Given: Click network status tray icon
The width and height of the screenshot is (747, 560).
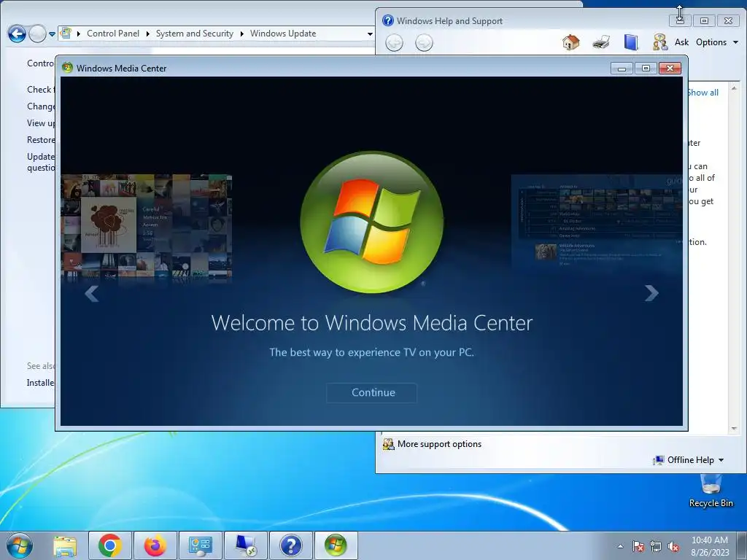Looking at the screenshot, I should [656, 547].
